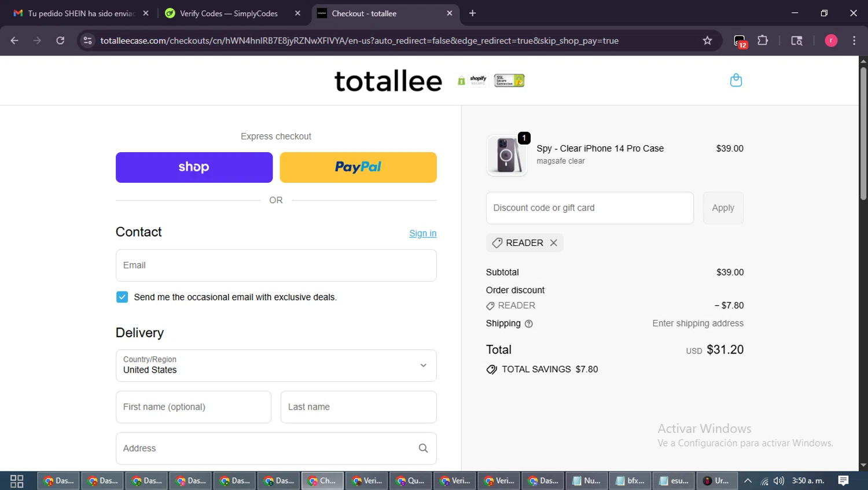Go back to the previous page
Viewport: 868px width, 490px height.
[14, 40]
